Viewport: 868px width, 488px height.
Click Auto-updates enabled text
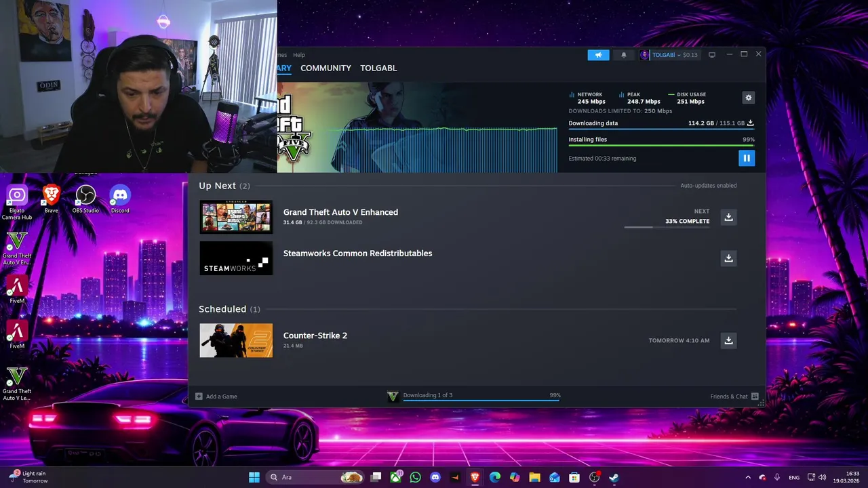tap(709, 186)
